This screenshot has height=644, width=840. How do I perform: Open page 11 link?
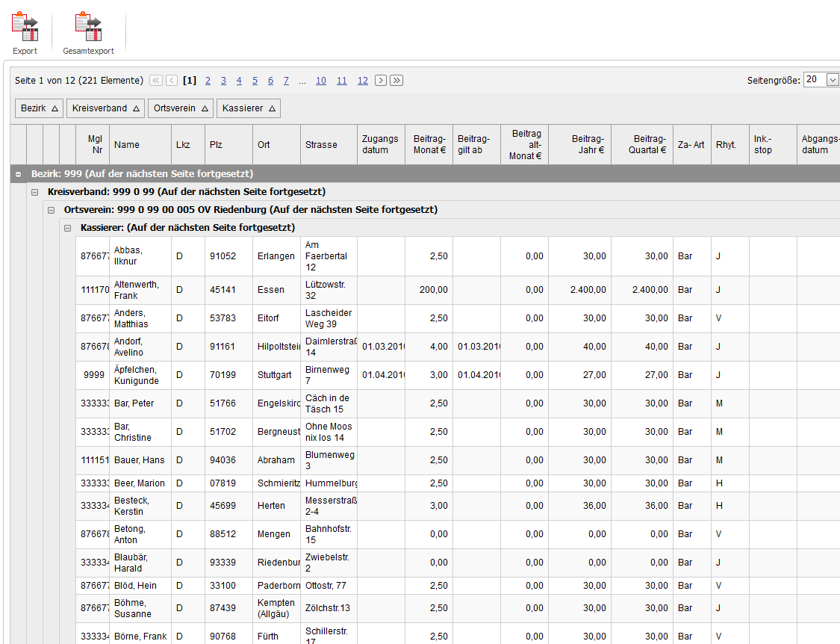pos(342,81)
